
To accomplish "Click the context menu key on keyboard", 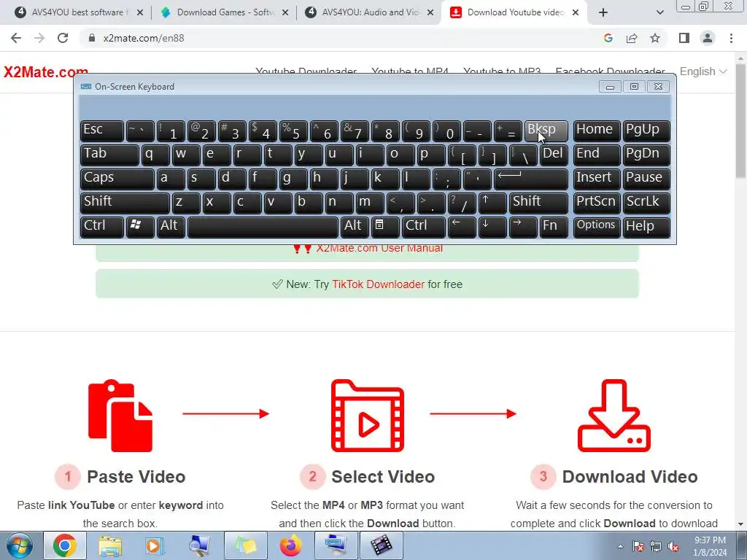I will point(385,227).
